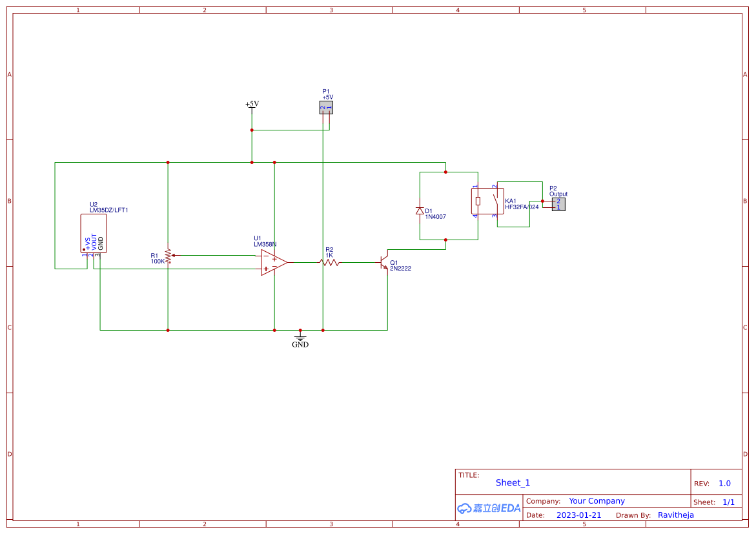Click the Sheet: 1/1 field
This screenshot has height=534, width=756.
coord(717,502)
